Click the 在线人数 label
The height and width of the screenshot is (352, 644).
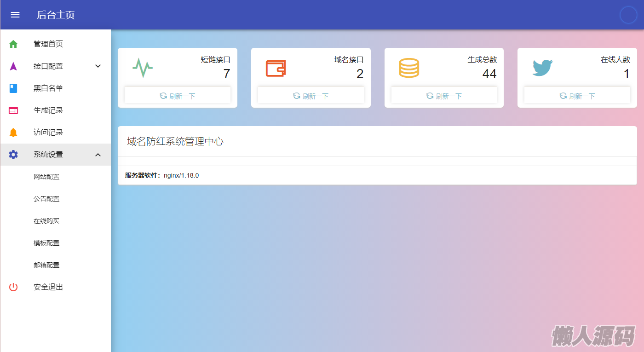[x=615, y=60]
